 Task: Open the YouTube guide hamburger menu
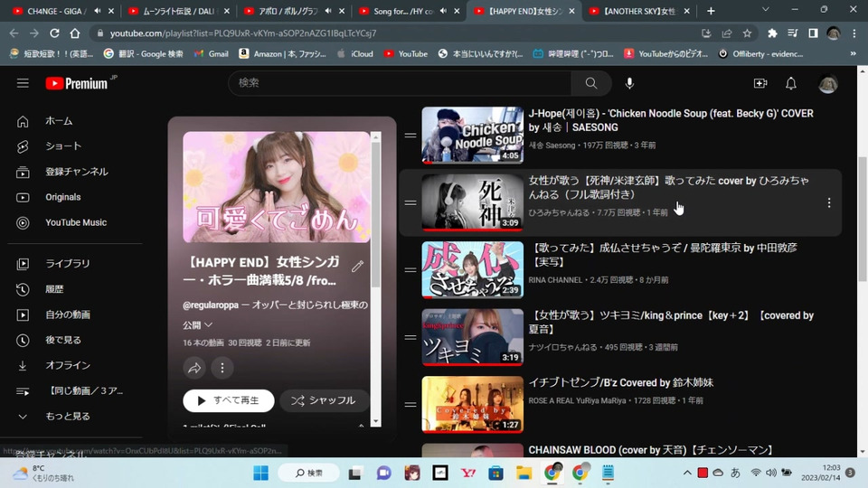pos(23,83)
